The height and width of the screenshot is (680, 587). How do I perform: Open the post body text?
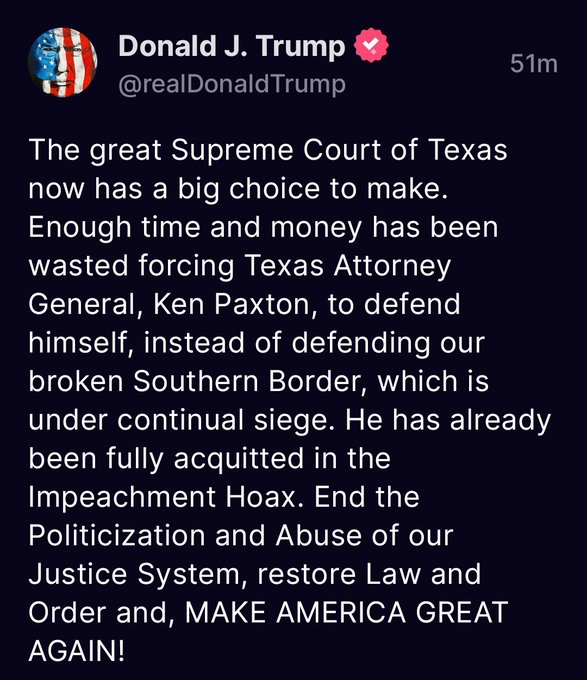click(x=290, y=400)
